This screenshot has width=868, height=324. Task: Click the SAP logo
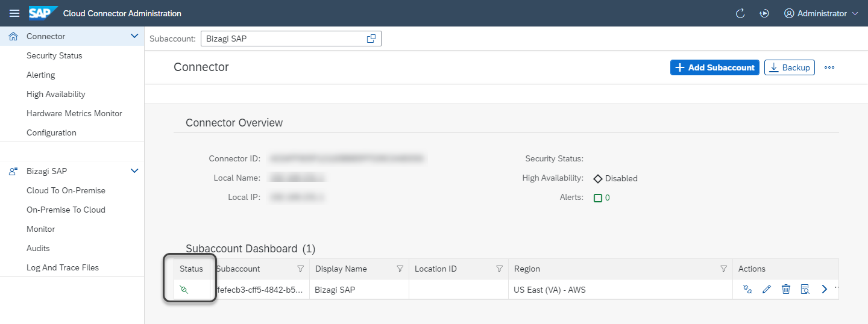43,13
